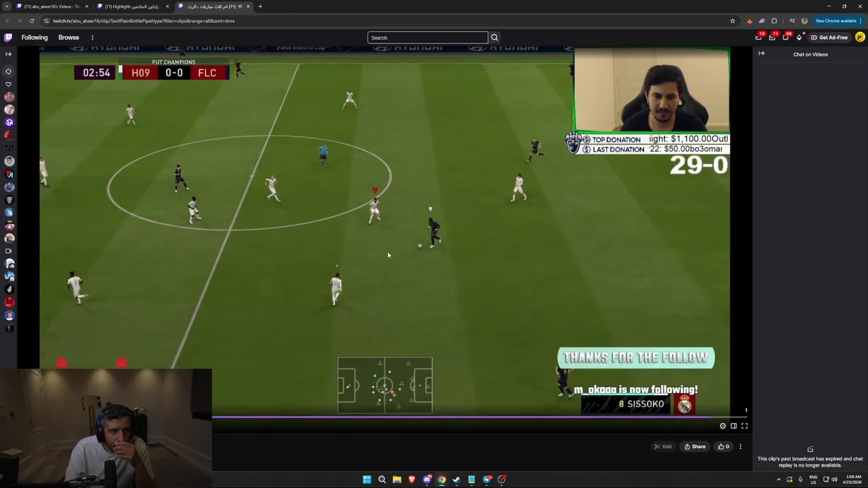Open the Browse page

click(68, 37)
